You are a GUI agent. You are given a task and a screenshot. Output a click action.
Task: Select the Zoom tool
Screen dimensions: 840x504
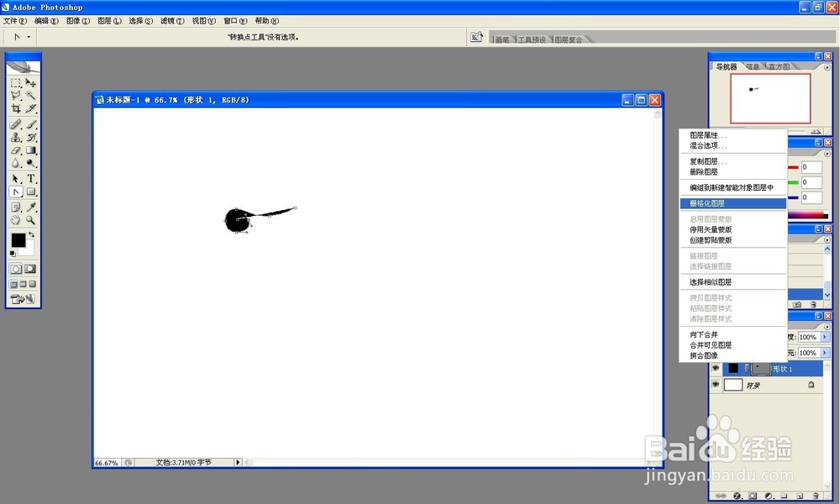(30, 220)
